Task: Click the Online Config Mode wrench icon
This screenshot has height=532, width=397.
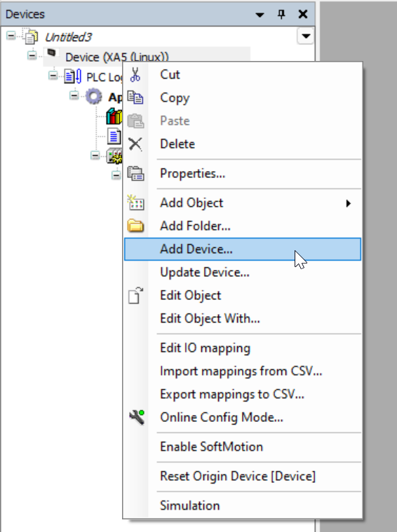Action: tap(137, 417)
